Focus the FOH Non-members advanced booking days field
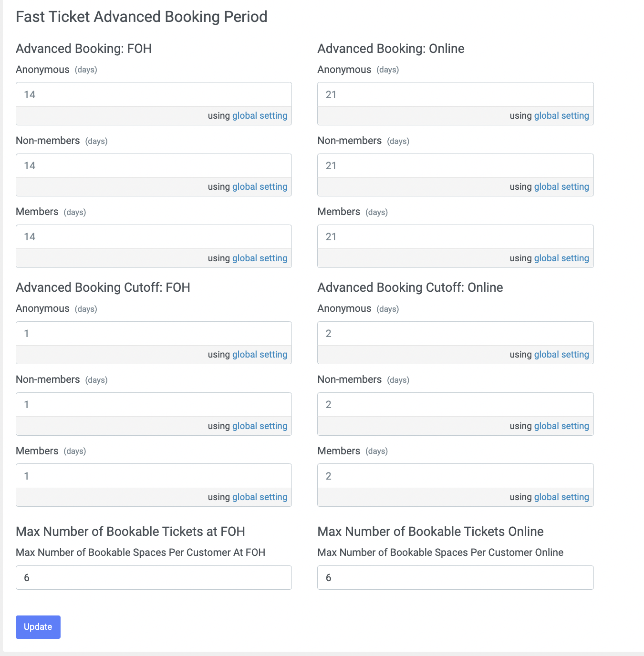The image size is (644, 656). 154,166
